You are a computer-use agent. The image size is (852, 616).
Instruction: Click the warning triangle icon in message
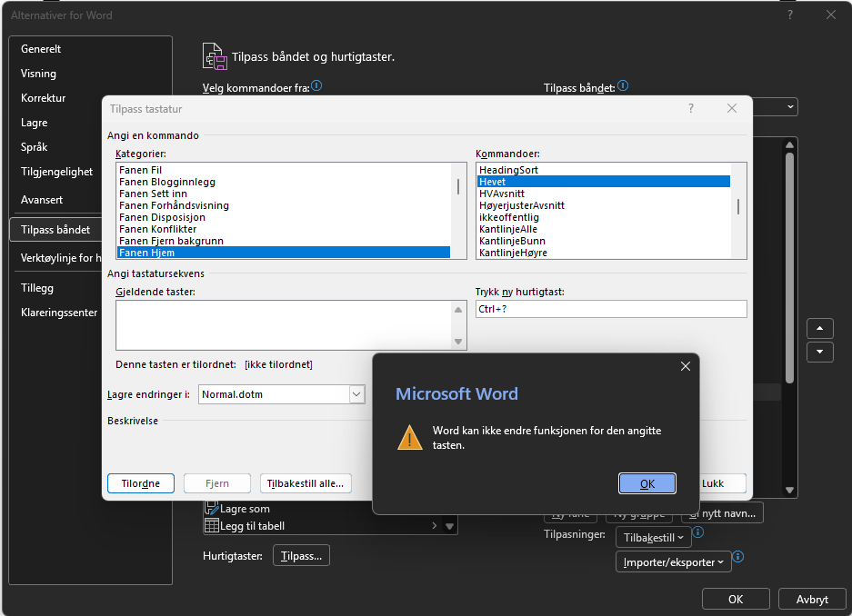coord(410,437)
